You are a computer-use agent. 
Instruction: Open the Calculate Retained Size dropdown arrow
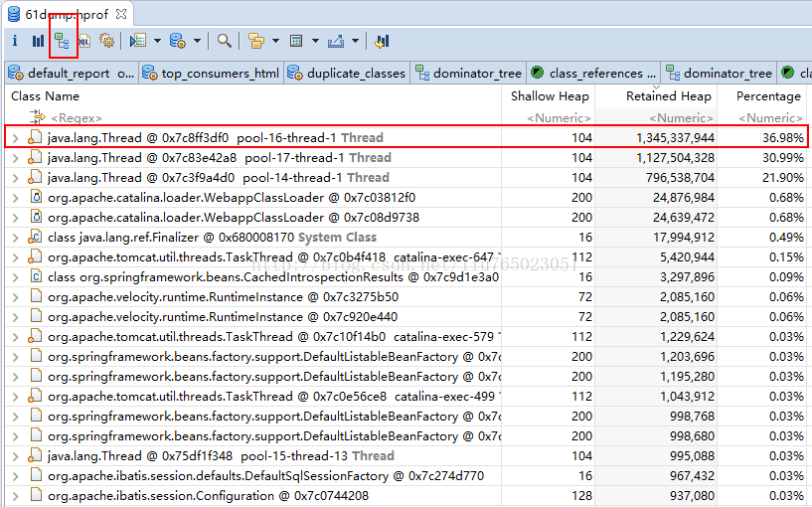point(315,41)
